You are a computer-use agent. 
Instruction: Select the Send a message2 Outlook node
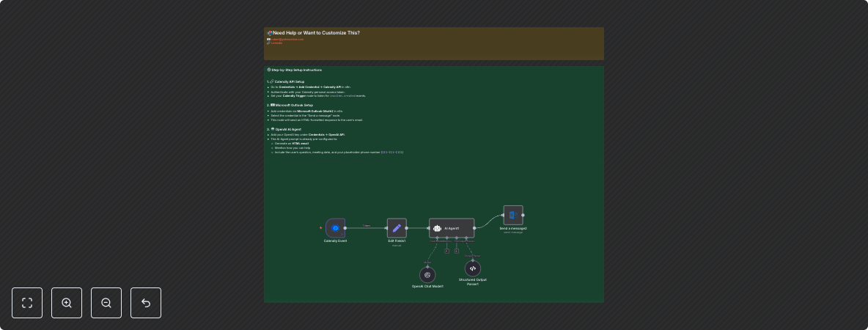513,216
